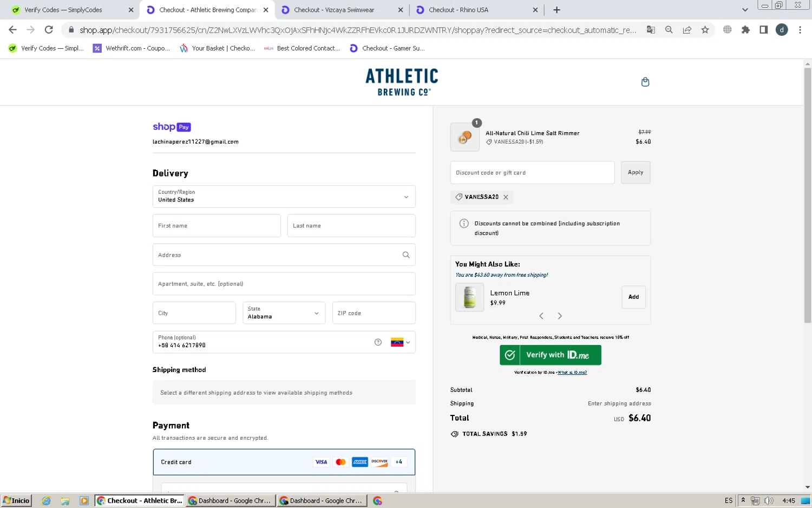
Task: Open the shopping bag cart icon
Action: coord(645,82)
